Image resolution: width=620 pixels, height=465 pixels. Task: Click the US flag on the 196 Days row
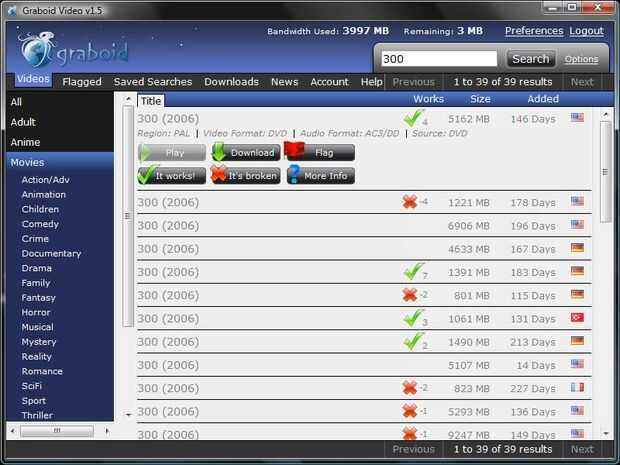click(577, 225)
